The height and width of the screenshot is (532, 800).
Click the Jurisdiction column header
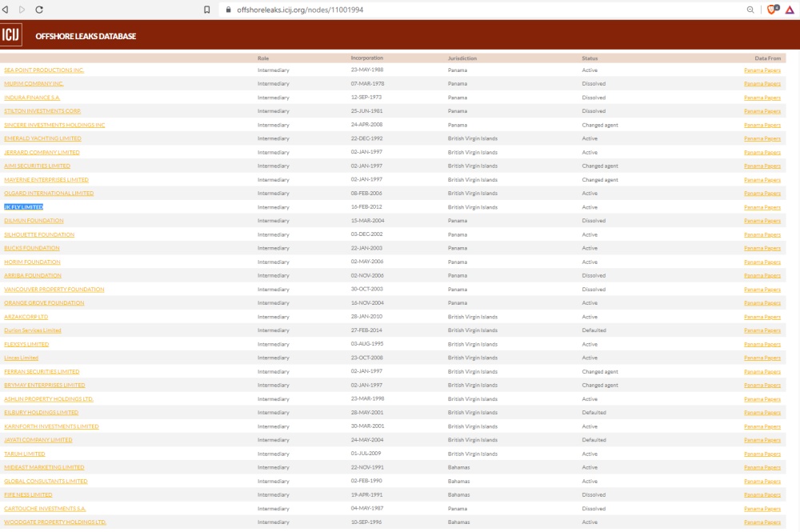coord(462,58)
